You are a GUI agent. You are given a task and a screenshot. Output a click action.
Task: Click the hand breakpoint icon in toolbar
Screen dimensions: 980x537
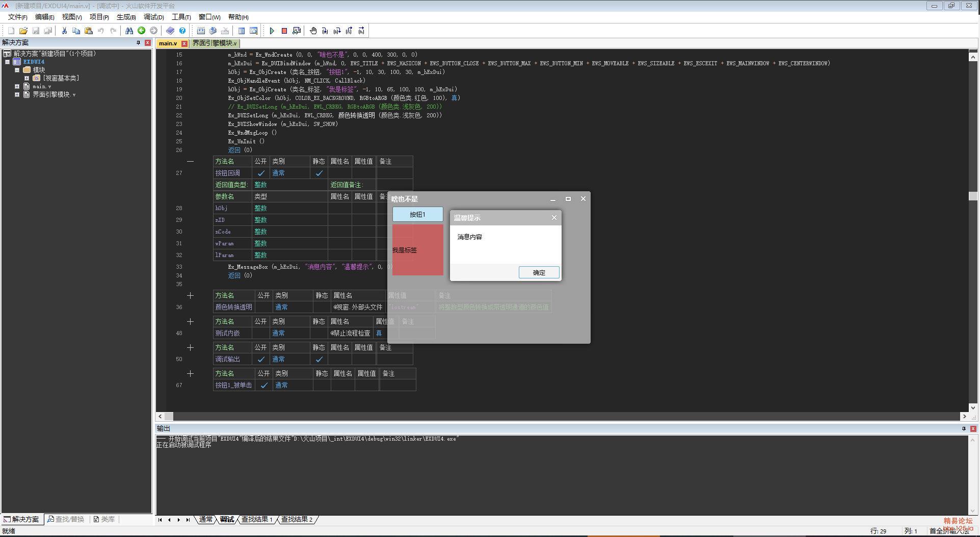click(x=313, y=31)
